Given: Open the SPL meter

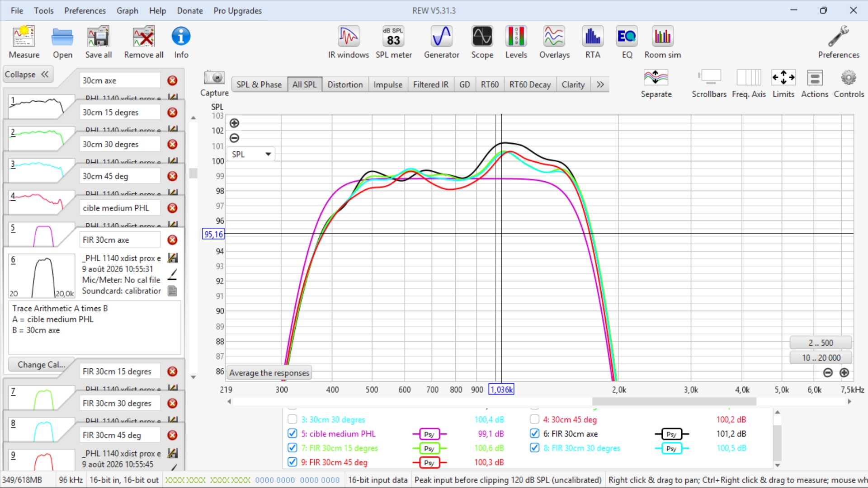Looking at the screenshot, I should click(x=394, y=42).
